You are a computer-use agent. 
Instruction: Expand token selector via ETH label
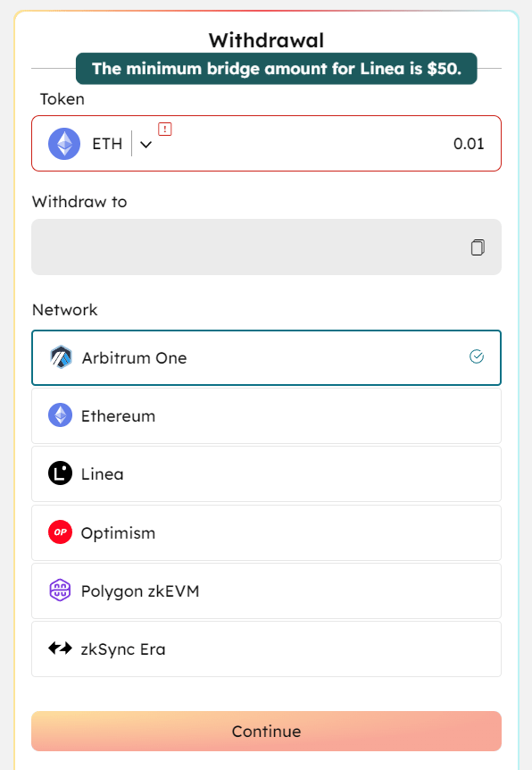[x=107, y=144]
